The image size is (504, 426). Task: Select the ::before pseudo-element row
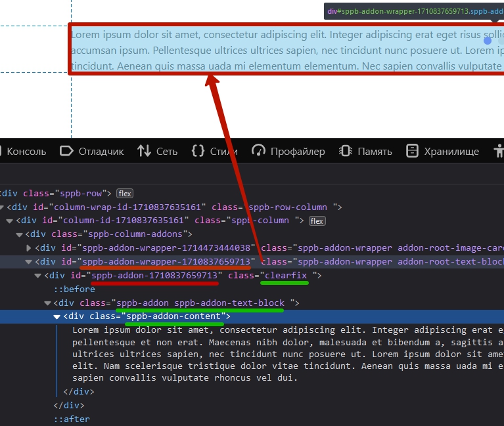74,289
